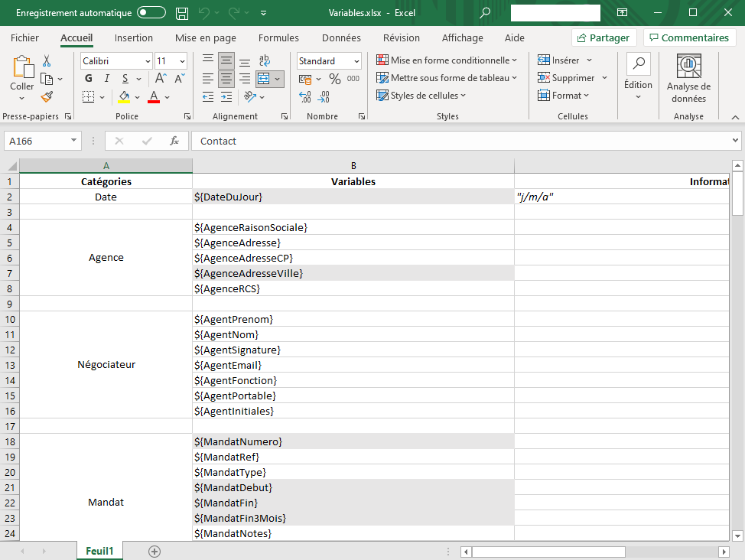Click the Save floppy disk icon
Image resolution: width=745 pixels, height=560 pixels.
(182, 13)
